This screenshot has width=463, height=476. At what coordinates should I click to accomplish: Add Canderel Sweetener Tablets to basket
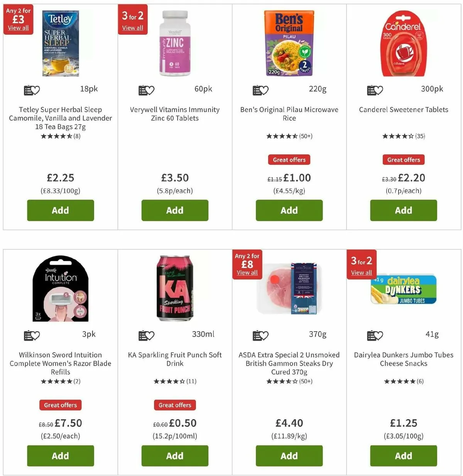click(404, 210)
